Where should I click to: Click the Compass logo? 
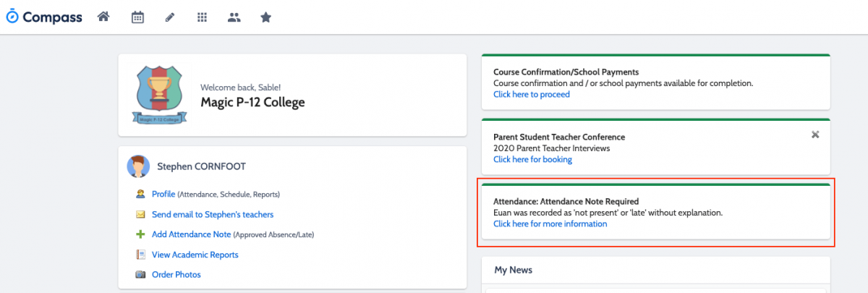pyautogui.click(x=44, y=17)
